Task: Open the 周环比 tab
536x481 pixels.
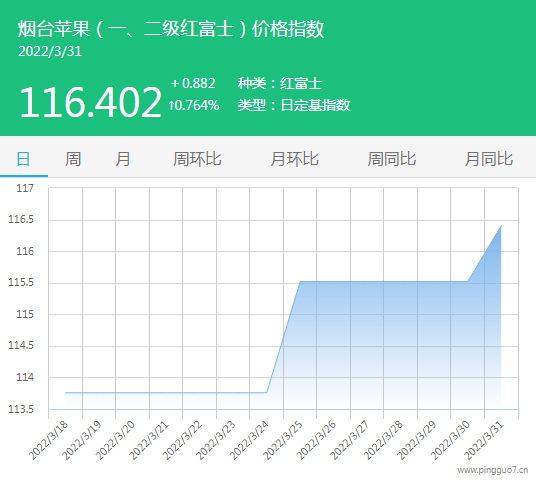Action: [197, 159]
